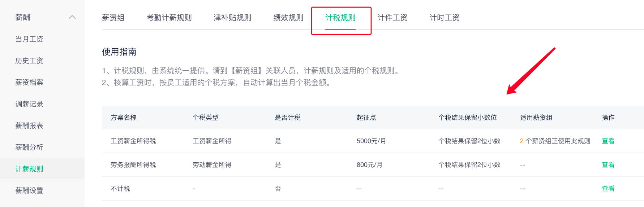Viewport: 644px width, 207px height.
Task: Go to 历史工资 sidebar item
Action: 29,61
